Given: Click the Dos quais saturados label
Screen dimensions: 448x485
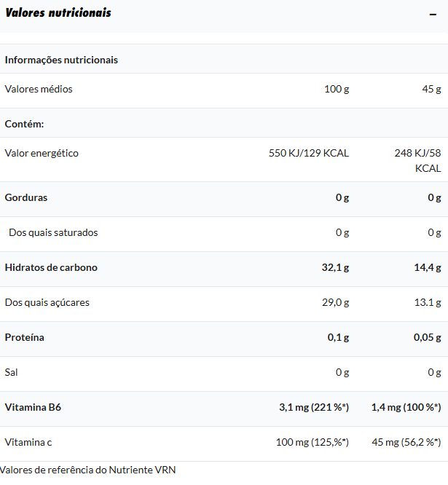Looking at the screenshot, I should click(53, 232).
